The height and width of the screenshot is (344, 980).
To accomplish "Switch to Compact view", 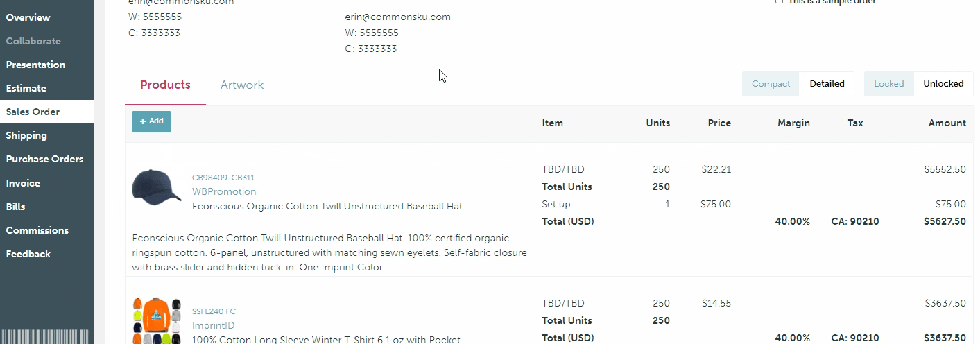I will click(x=771, y=84).
